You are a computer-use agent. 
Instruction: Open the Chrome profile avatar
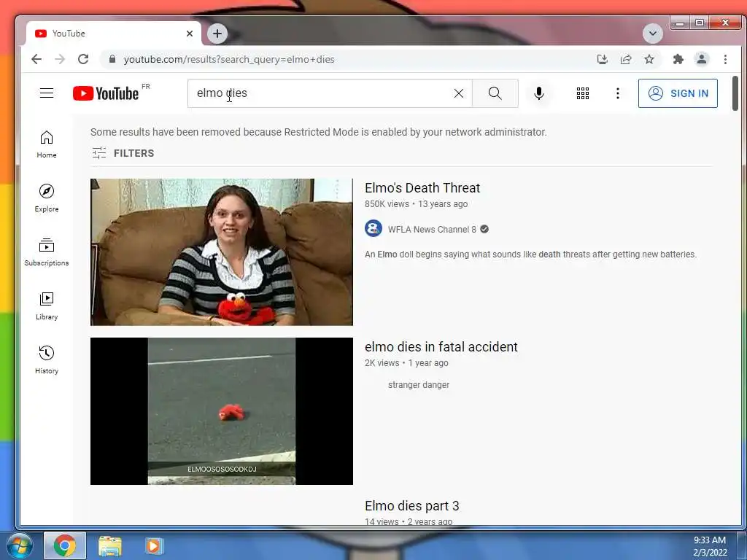pos(701,59)
